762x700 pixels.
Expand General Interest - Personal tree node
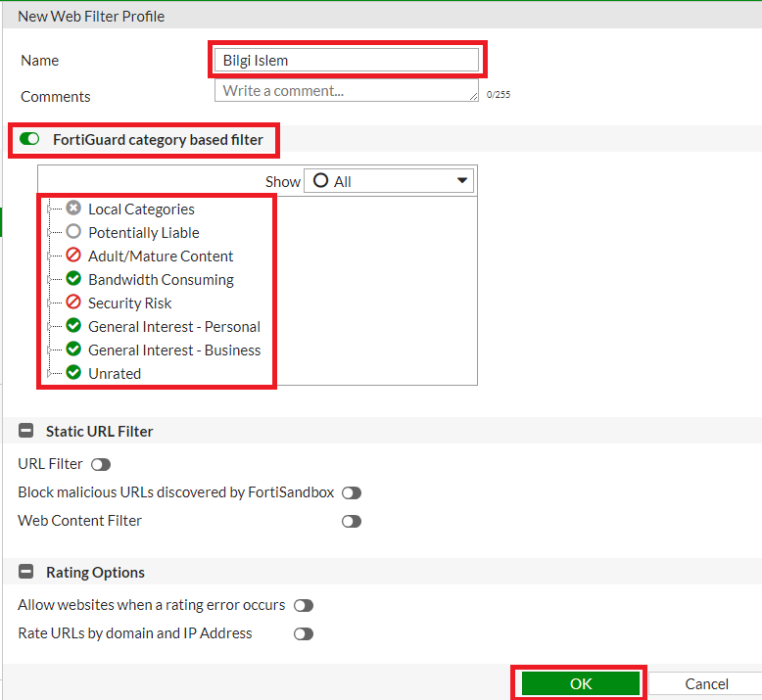click(49, 326)
